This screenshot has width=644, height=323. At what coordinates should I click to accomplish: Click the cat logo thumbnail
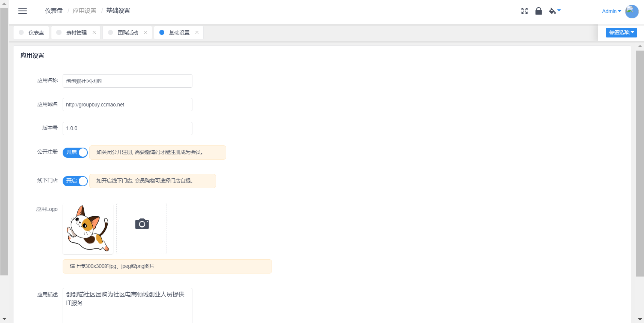tap(88, 228)
